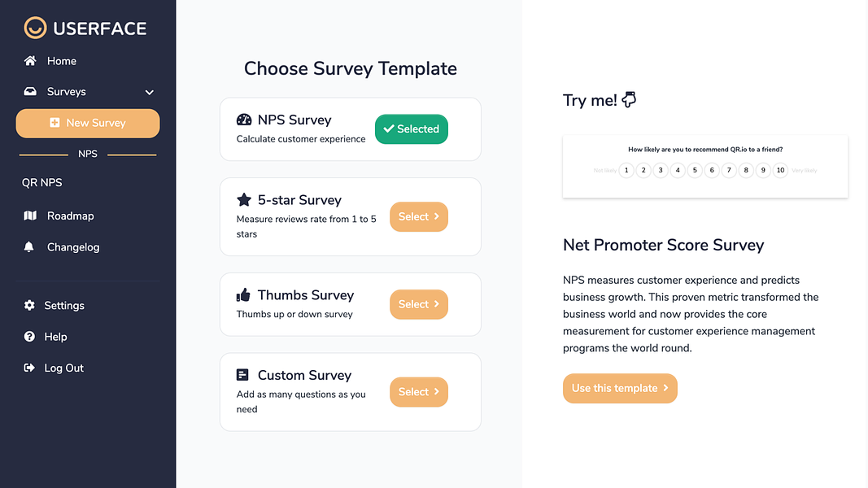Create a New Survey
The width and height of the screenshot is (868, 488).
tap(88, 123)
